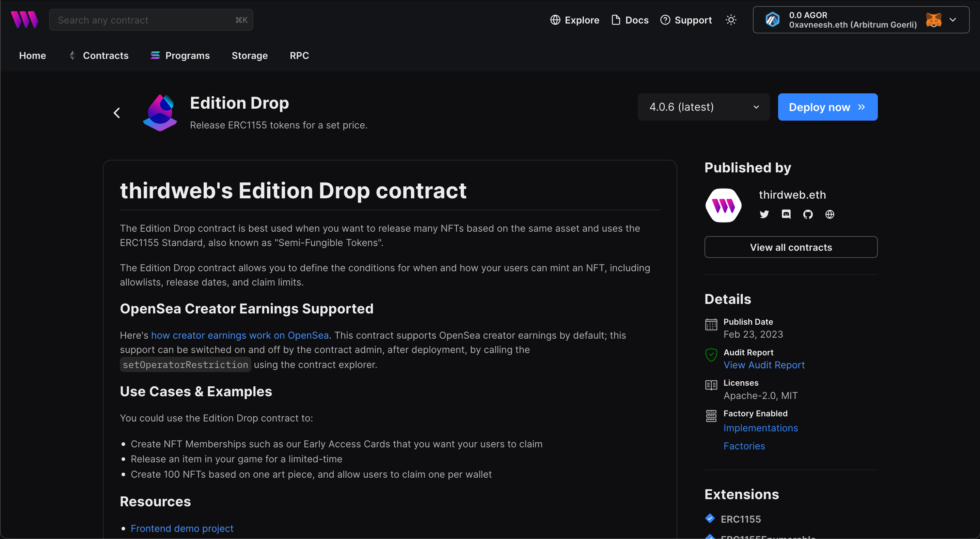Switch to the Storage tab

[250, 55]
